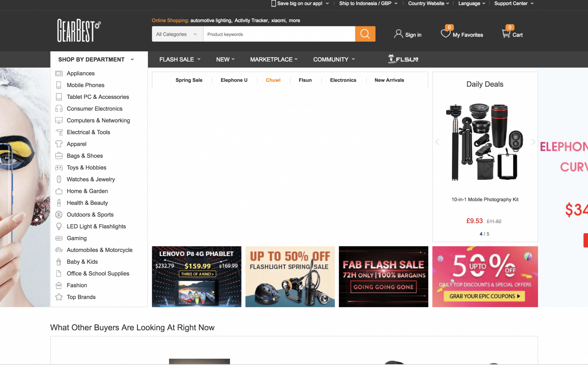The image size is (588, 365).
Task: Select the Electronics tab
Action: point(343,80)
